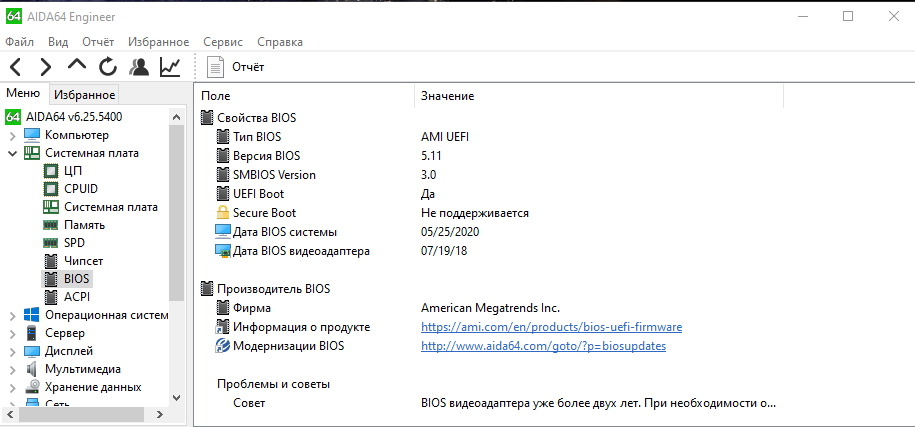Click the padlock icon beside Secure Boot

click(223, 213)
